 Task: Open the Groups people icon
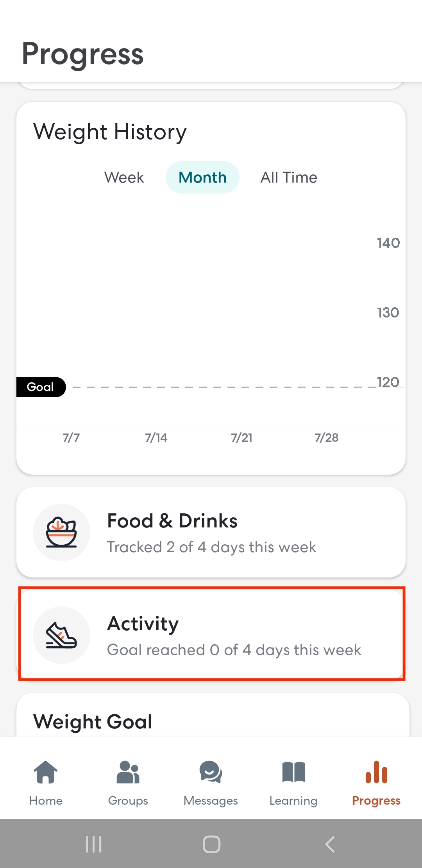point(128,772)
